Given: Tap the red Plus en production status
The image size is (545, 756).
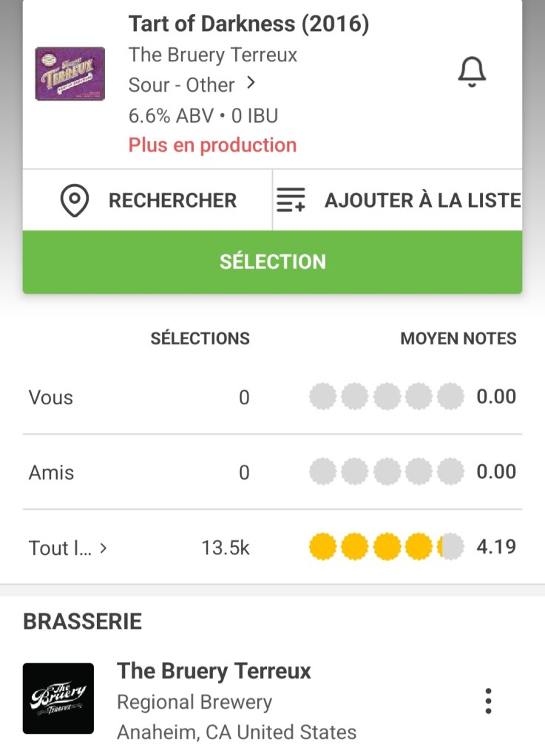Looking at the screenshot, I should click(x=212, y=145).
